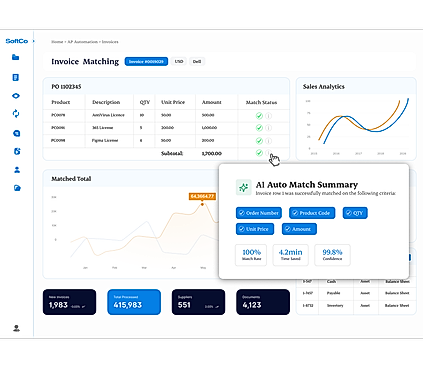Viewport: 423px width, 368px height.
Task: Click the green match check for 365 License row
Action: 259,128
